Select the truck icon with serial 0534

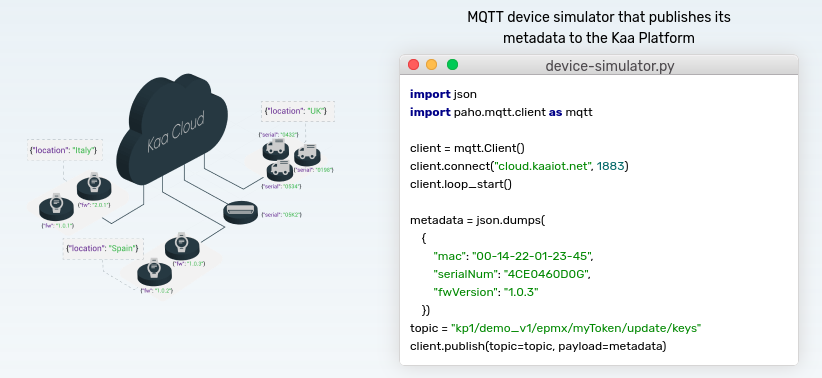pos(280,170)
